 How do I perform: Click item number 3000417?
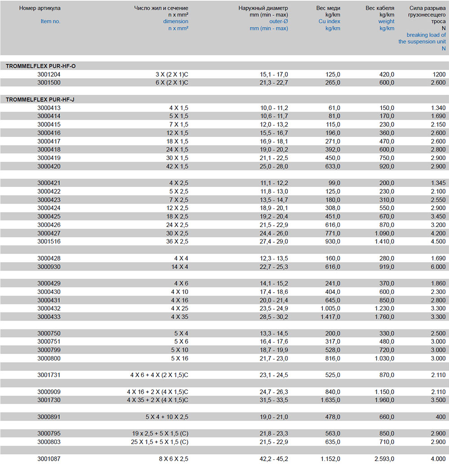point(49,141)
